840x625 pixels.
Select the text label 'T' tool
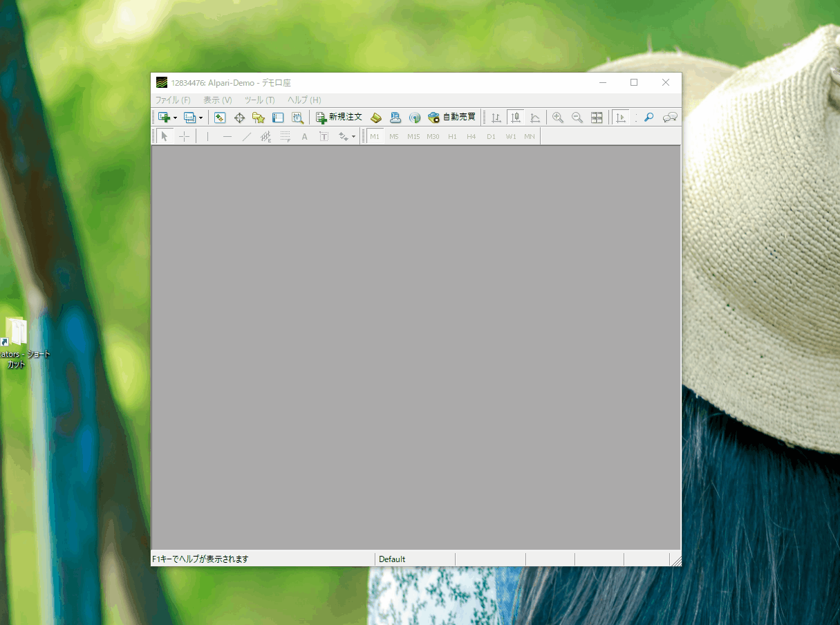pos(324,136)
